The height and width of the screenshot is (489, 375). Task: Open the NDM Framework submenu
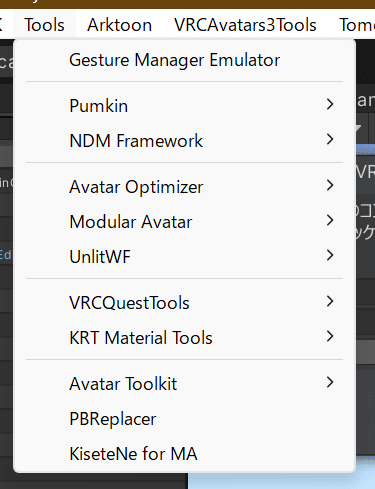(x=184, y=141)
